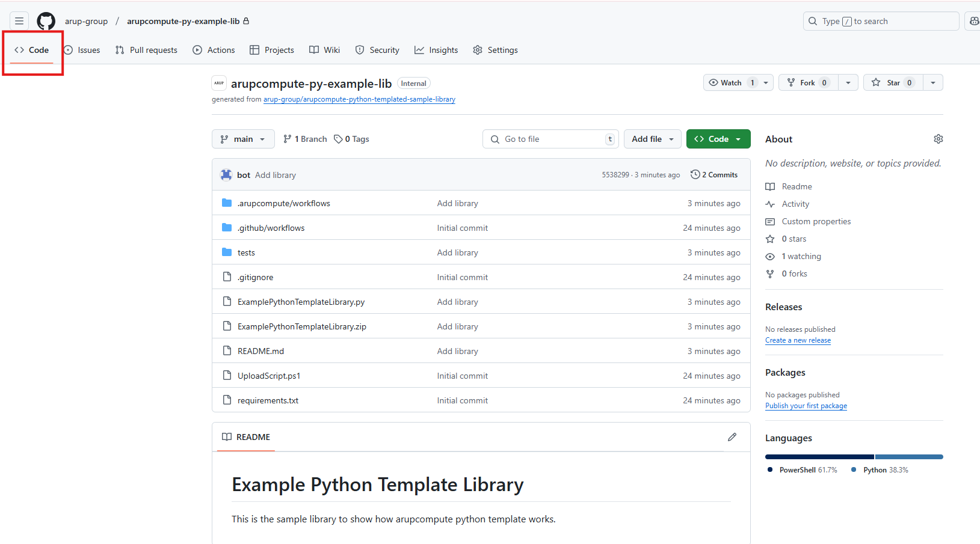View the 0 Tags link
This screenshot has width=980, height=544.
click(x=352, y=139)
